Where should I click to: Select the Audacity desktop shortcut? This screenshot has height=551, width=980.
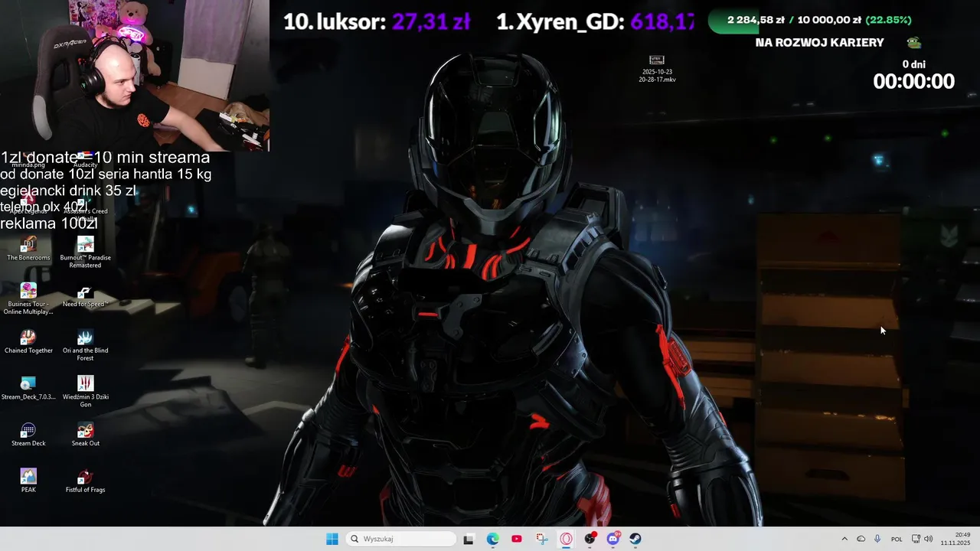(x=85, y=159)
